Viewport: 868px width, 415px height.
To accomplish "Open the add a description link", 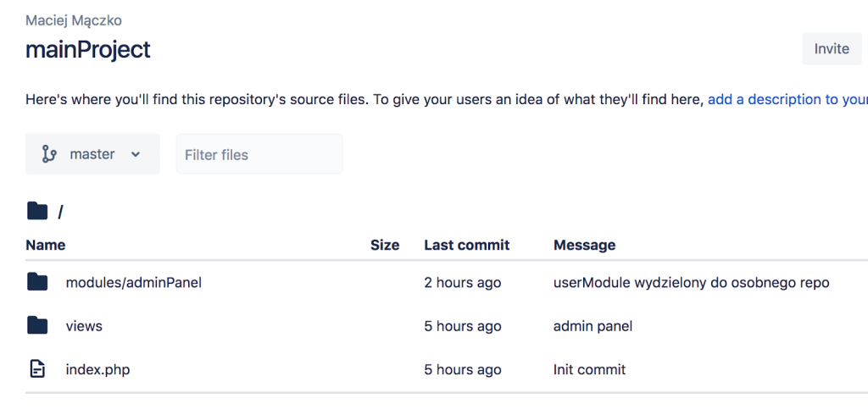I will click(787, 100).
